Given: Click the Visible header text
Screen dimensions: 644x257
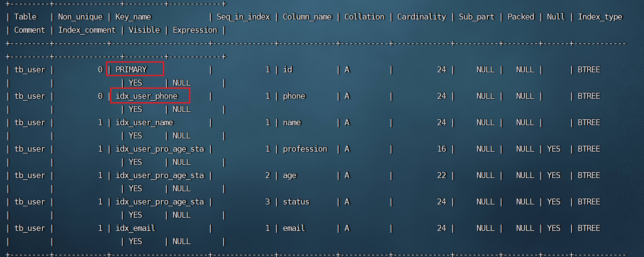Looking at the screenshot, I should coord(144,30).
